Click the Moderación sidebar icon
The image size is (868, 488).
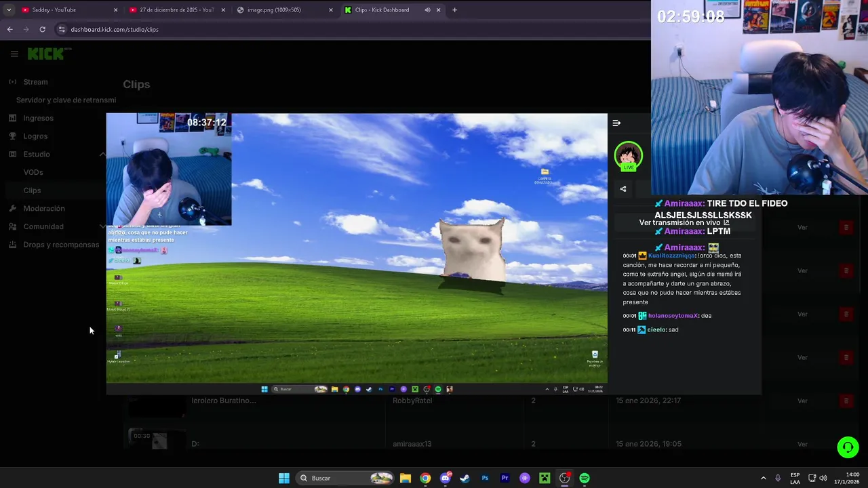click(12, 209)
